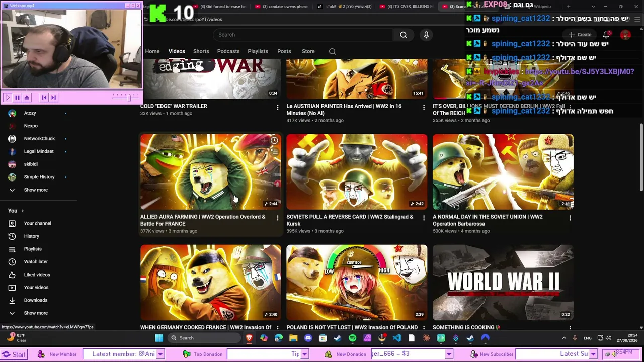Switch to the Girl forced to erase browser tab

coord(219,7)
